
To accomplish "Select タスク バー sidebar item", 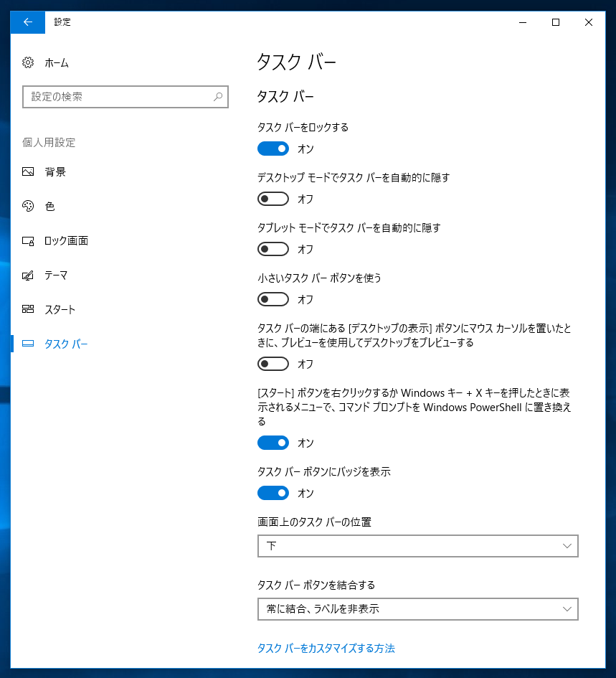I will pos(66,344).
